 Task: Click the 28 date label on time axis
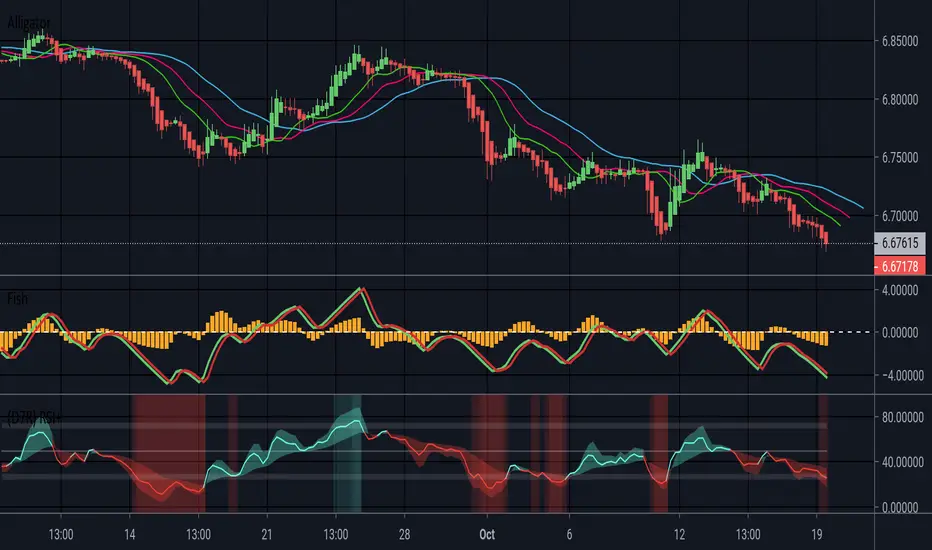[404, 535]
